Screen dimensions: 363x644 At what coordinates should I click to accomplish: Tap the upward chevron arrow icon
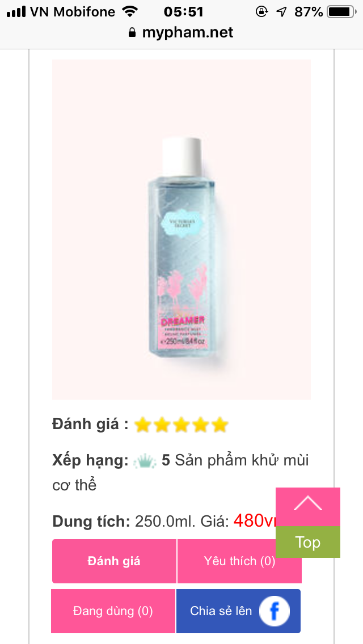pyautogui.click(x=308, y=503)
